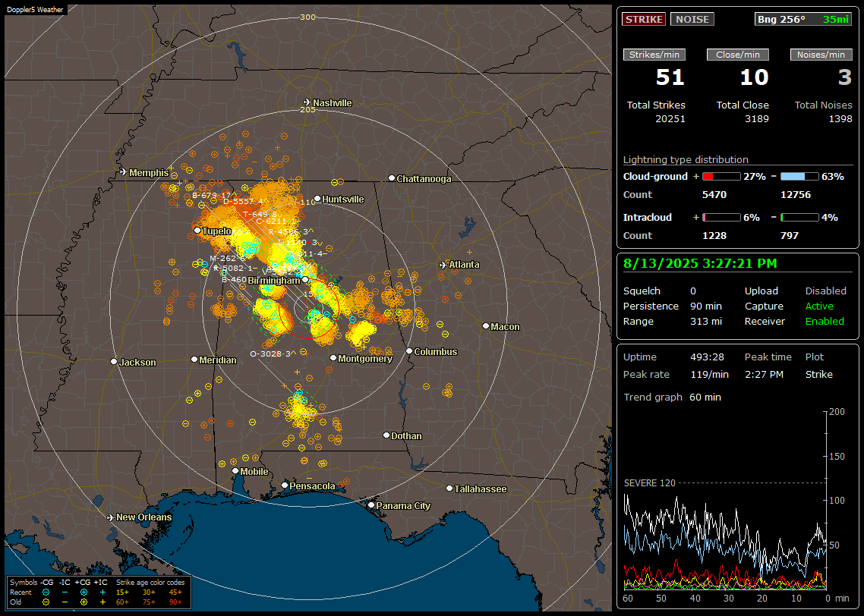The image size is (864, 616).
Task: Click the Capture status Active
Action: pyautogui.click(x=818, y=306)
